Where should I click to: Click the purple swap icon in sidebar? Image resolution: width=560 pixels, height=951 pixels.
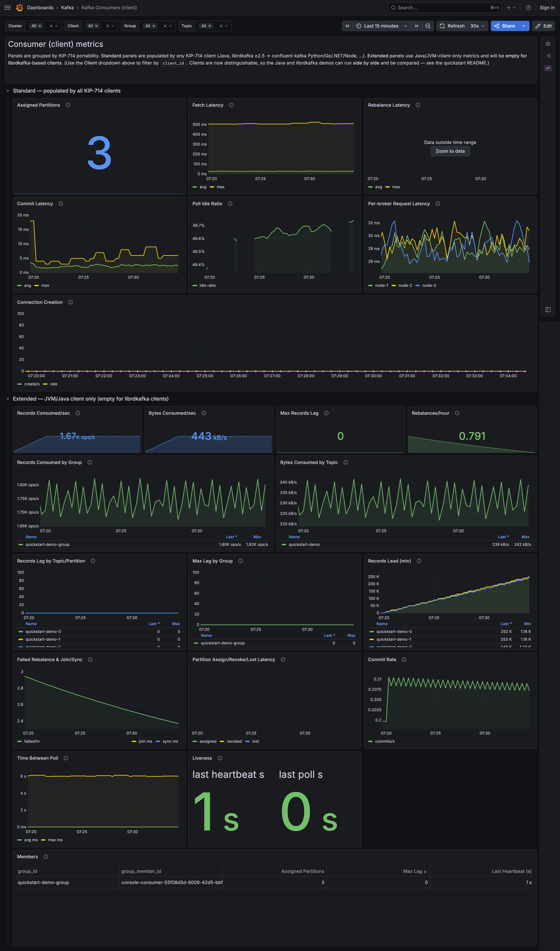(548, 68)
